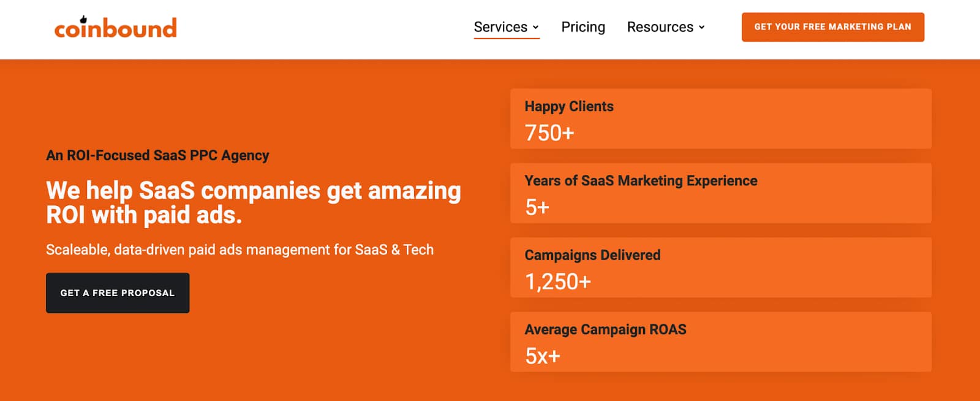Expand the chevron beside Resources
The width and height of the screenshot is (980, 401).
[x=701, y=27]
